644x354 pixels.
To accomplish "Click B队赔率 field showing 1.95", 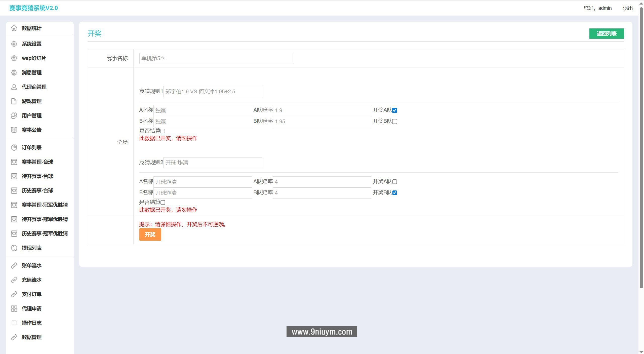I will coord(322,122).
